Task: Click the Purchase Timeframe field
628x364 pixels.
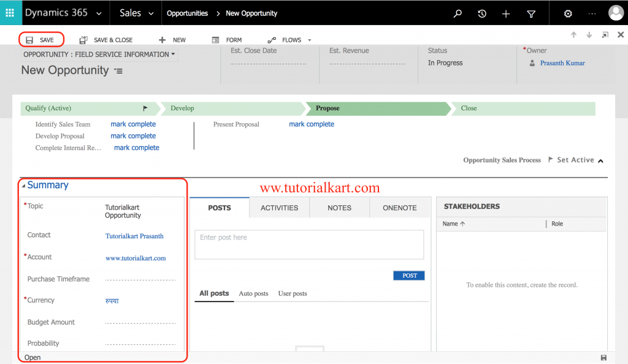Action: pos(140,279)
